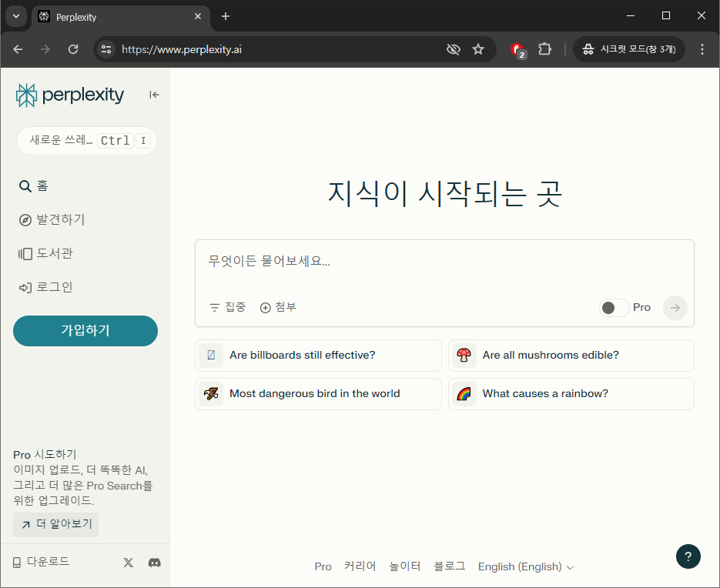Viewport: 720px width, 588px height.
Task: Click the help question mark button
Action: (x=688, y=556)
